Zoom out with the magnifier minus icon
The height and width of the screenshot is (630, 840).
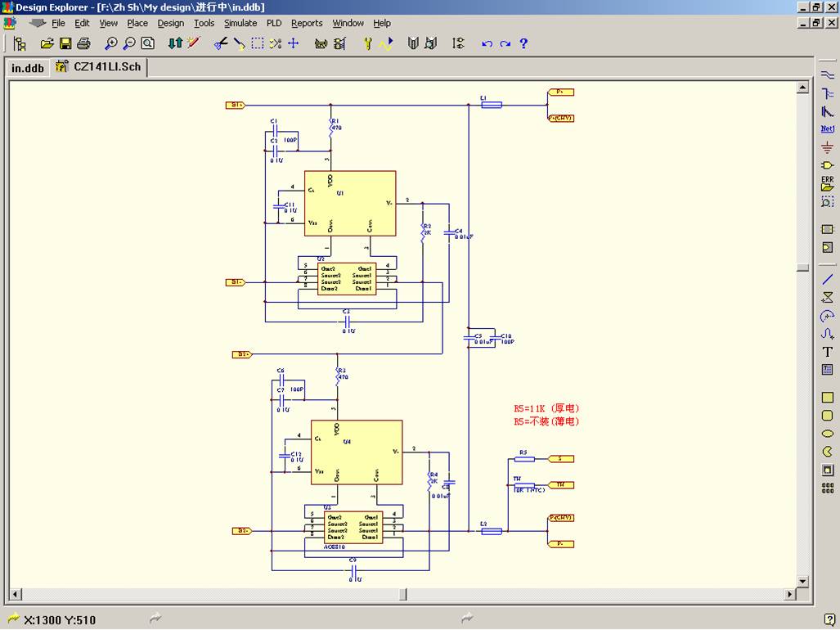(129, 43)
